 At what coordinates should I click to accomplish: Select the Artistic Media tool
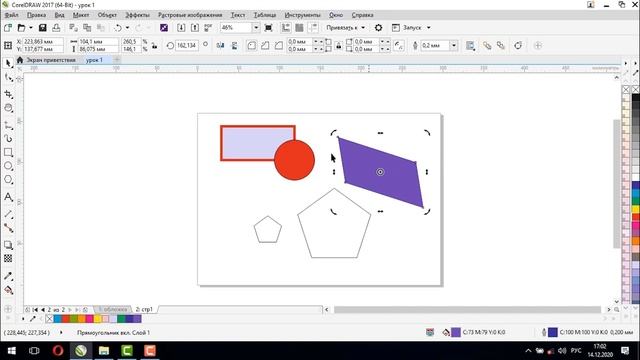8,139
